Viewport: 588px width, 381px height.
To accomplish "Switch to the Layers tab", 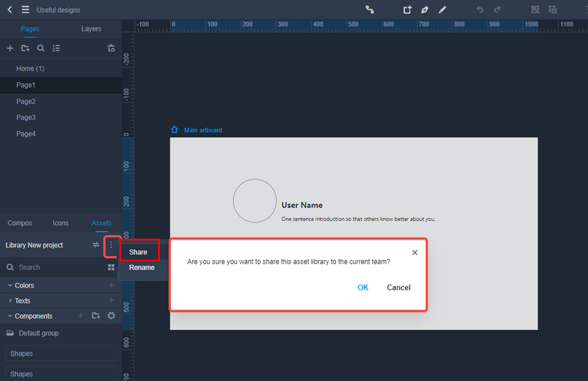I will point(91,29).
